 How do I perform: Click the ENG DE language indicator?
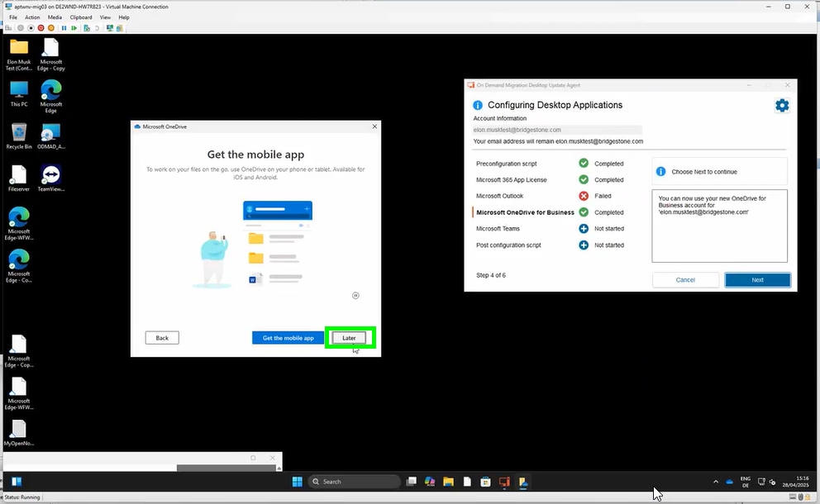pos(746,482)
